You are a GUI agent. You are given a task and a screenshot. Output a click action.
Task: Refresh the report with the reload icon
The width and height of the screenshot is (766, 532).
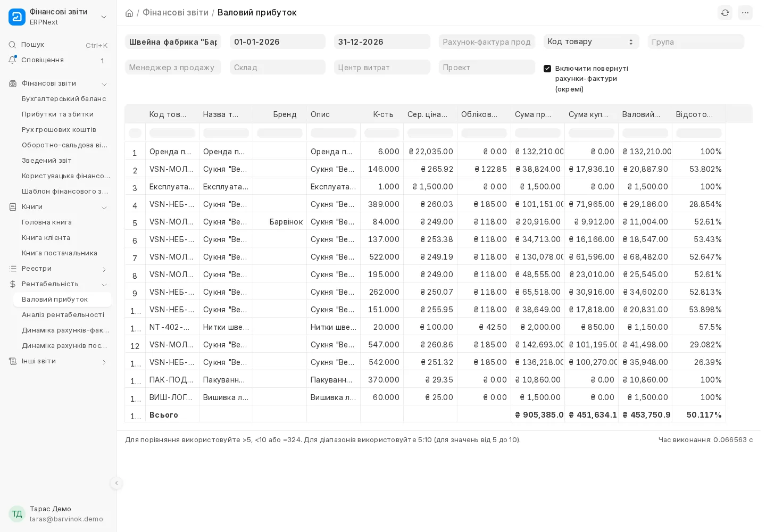tap(725, 13)
